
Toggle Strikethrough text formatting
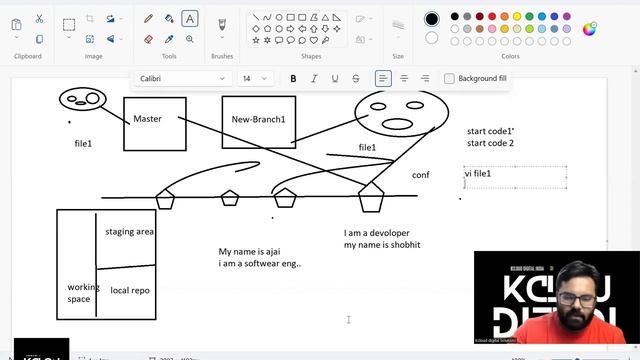tap(356, 78)
